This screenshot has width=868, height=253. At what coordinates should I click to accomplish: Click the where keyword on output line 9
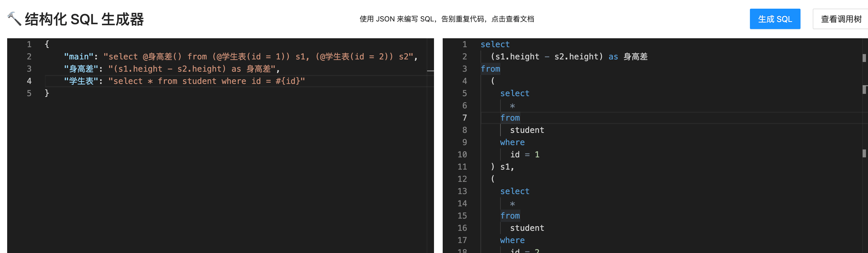(512, 142)
